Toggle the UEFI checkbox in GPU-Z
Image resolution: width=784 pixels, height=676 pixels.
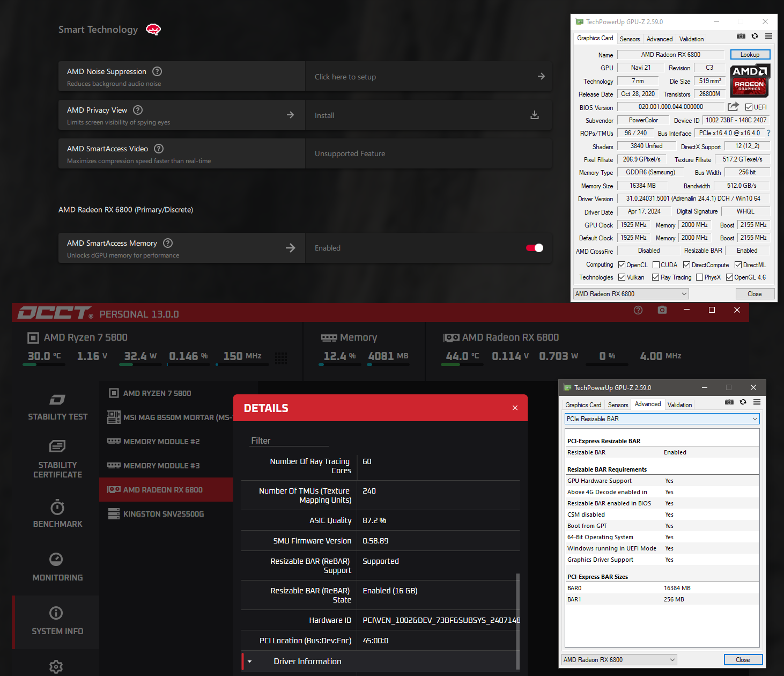click(x=749, y=107)
